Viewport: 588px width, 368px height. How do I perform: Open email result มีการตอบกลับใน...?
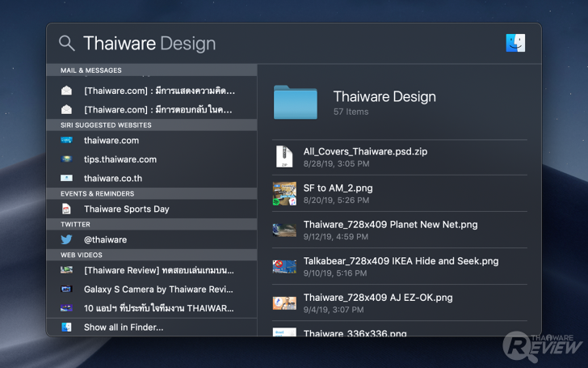coord(152,110)
